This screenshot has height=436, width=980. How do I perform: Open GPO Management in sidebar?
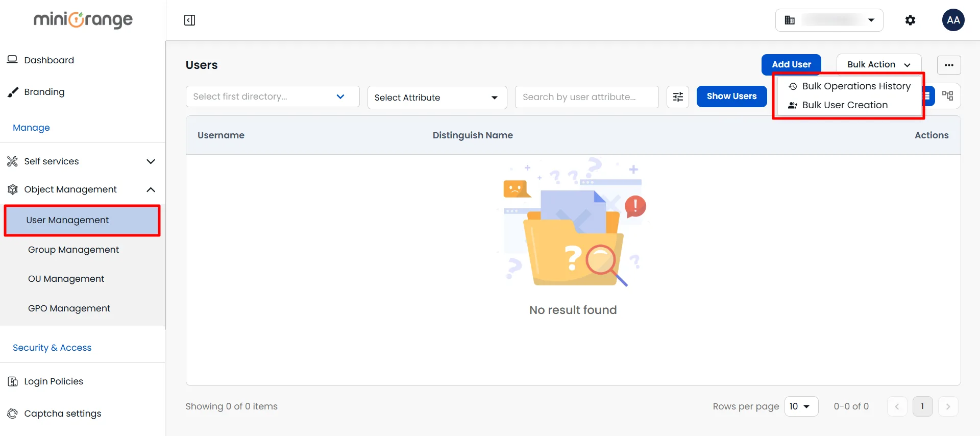[69, 308]
